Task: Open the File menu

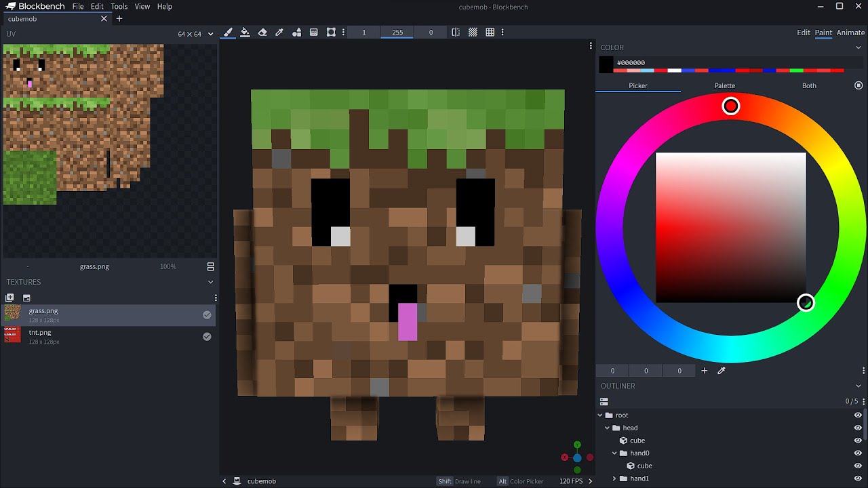Action: point(78,7)
